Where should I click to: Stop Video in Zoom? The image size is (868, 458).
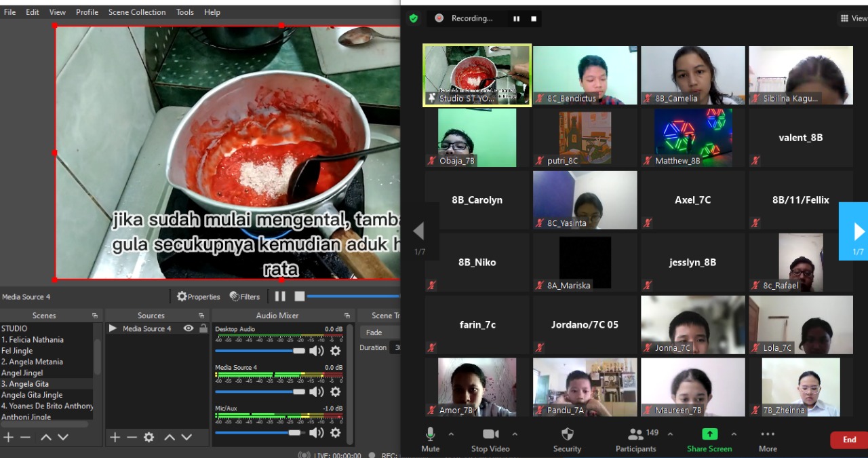tap(490, 440)
